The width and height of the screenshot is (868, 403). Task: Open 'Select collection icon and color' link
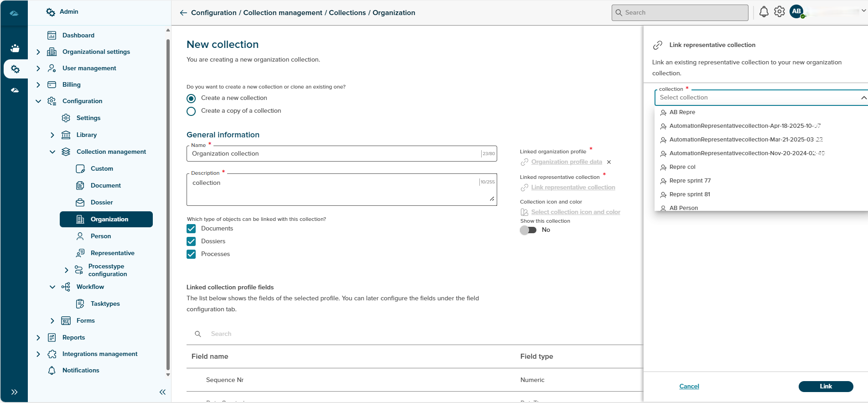click(x=575, y=212)
